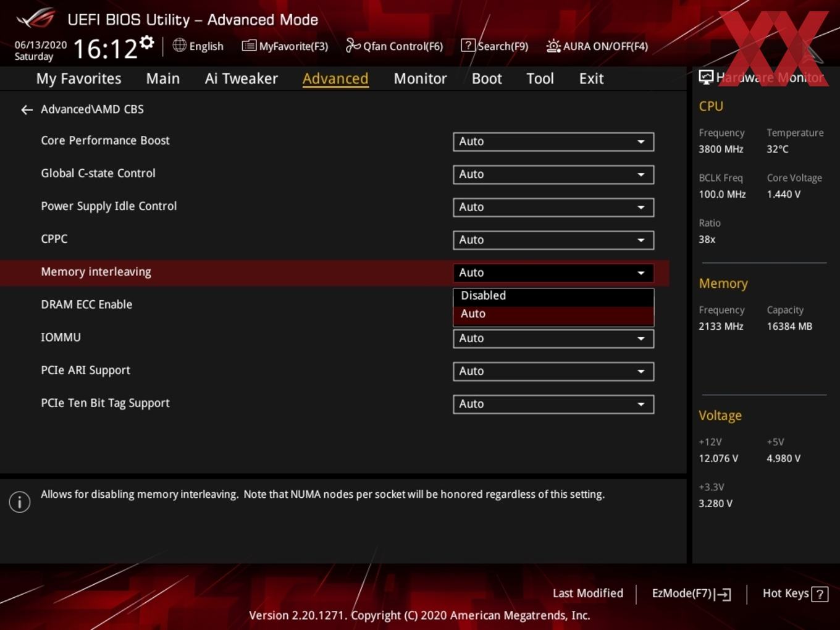Choose Disabled in the Memory interleaving list
The image size is (840, 630).
[553, 296]
